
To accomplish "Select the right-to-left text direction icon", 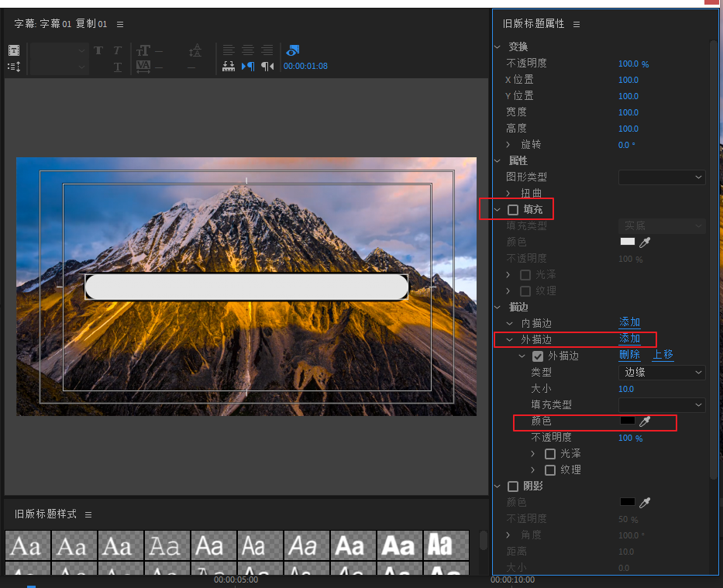I will tap(267, 67).
